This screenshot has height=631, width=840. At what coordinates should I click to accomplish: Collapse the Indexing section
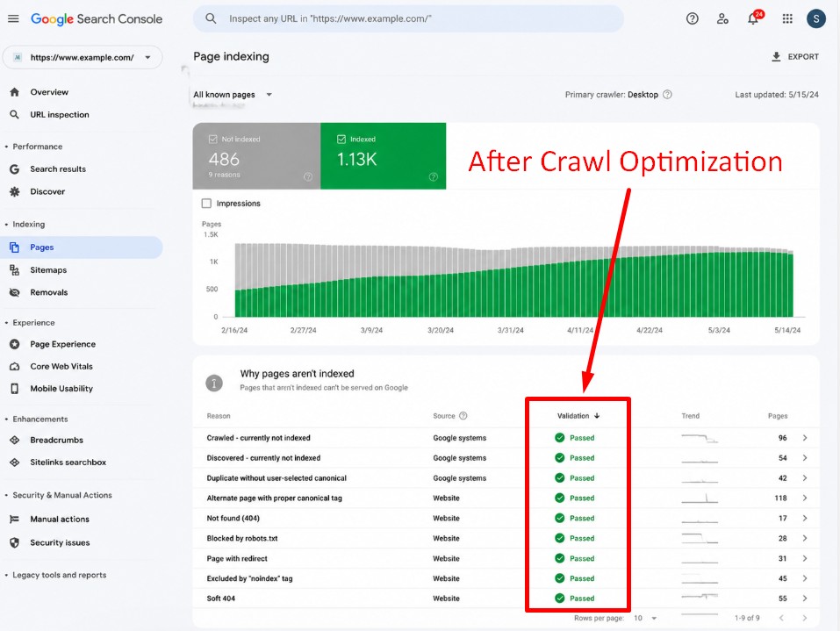point(25,225)
